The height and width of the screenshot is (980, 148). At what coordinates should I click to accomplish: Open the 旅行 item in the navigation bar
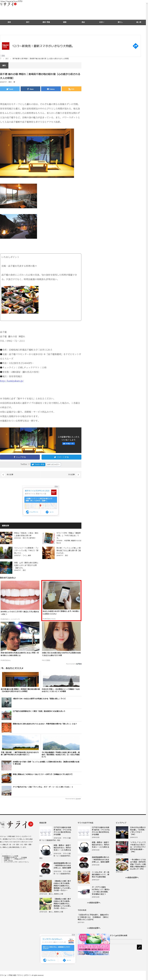click(27, 22)
